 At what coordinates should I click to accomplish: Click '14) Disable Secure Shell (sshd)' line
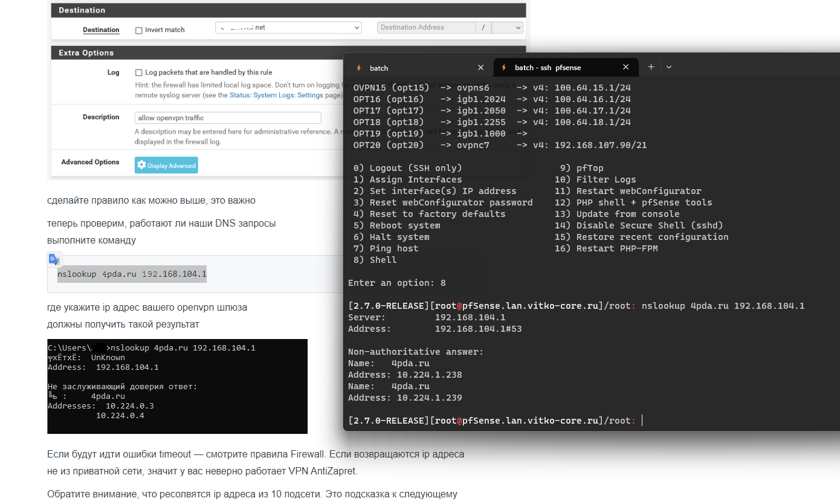click(639, 225)
